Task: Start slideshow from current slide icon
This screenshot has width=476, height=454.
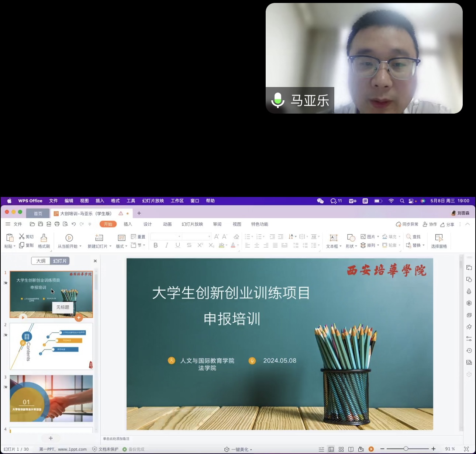Action: (x=69, y=238)
